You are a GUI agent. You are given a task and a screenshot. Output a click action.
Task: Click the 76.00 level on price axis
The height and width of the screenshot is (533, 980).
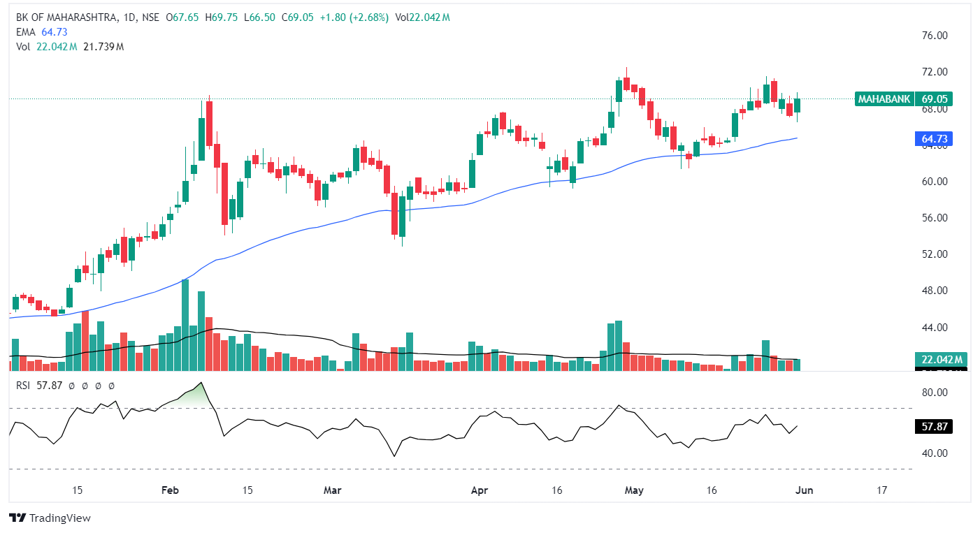click(x=935, y=36)
